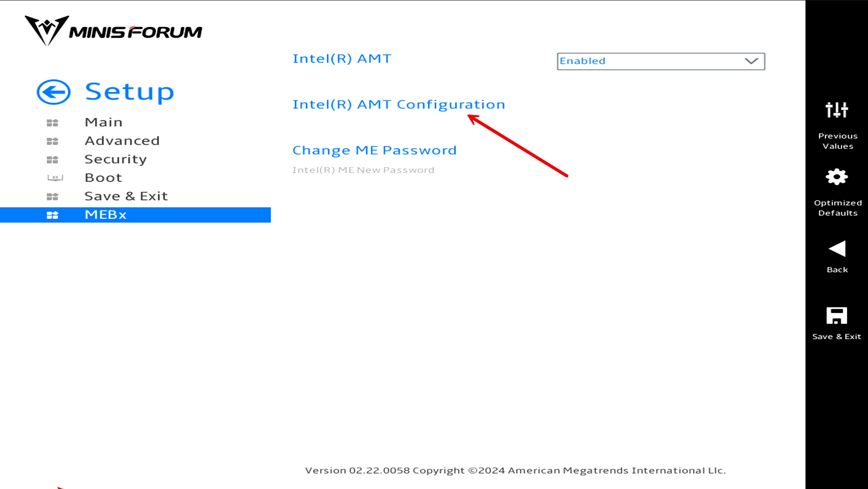Click the Intel(R) ME New Password field
Viewport: 868px width, 489px height.
point(363,170)
